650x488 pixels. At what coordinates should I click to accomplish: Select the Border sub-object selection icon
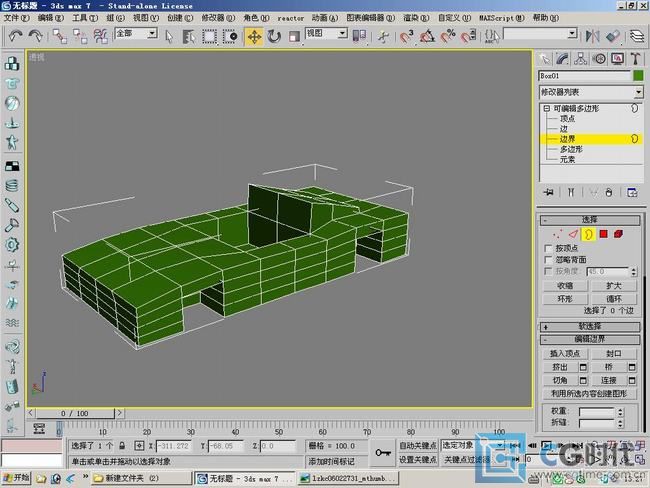[588, 234]
